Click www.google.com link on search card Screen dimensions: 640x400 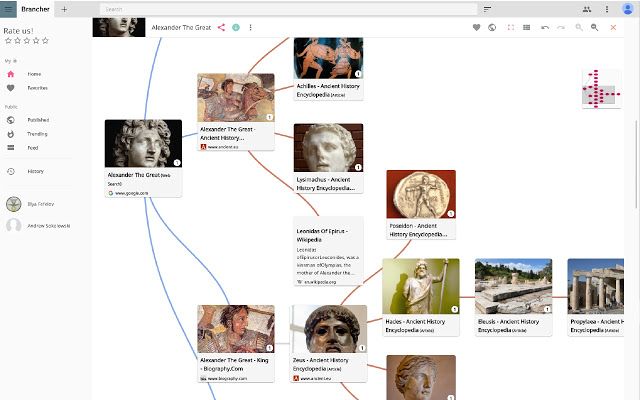pos(131,193)
